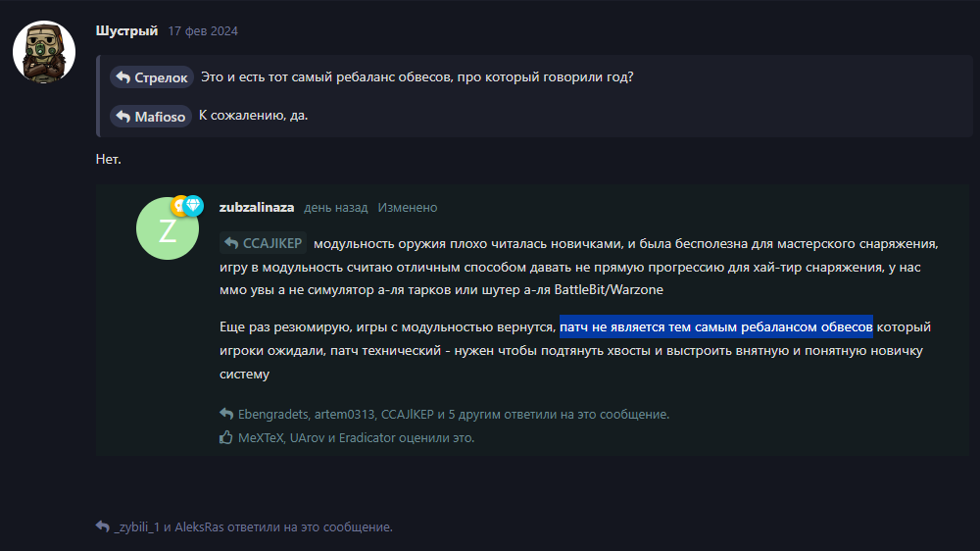Image resolution: width=980 pixels, height=551 pixels.
Task: Click the reply arrow icon in the CCAJIKEP chip
Action: (232, 243)
